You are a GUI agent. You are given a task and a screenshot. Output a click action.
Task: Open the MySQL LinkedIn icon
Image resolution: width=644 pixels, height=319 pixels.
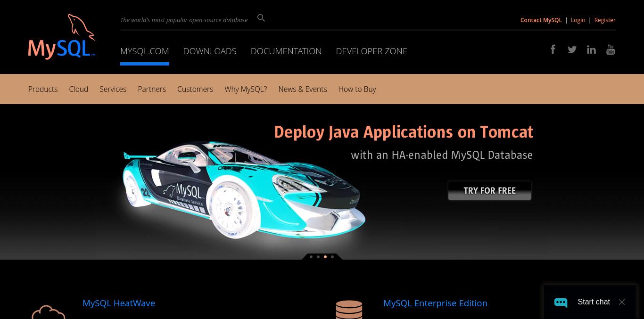pyautogui.click(x=591, y=49)
